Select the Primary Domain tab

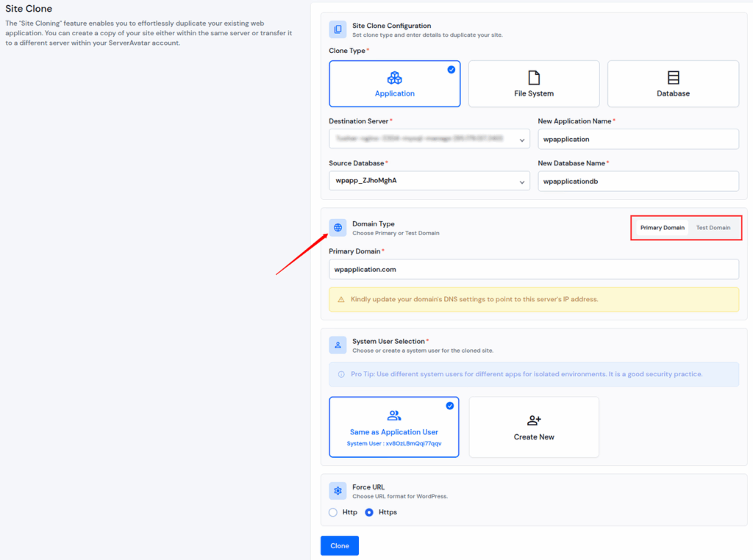click(661, 227)
